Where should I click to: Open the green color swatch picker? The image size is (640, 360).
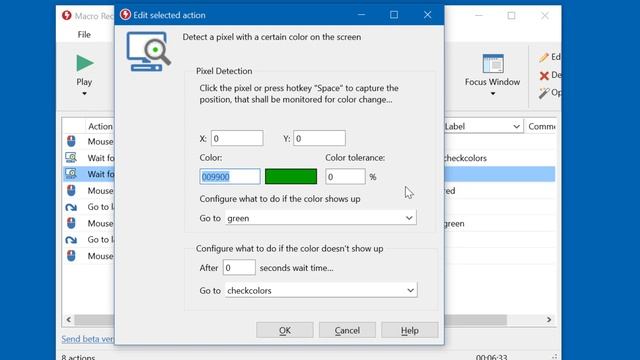pos(291,176)
